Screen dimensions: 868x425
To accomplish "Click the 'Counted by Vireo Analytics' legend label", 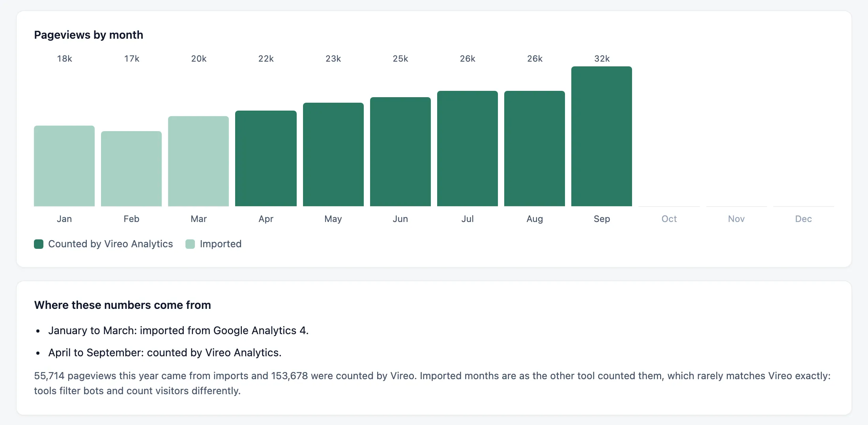I will (110, 244).
